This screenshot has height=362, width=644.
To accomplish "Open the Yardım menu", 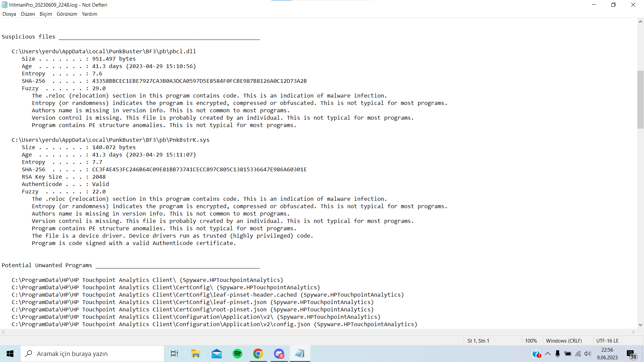I will point(89,14).
